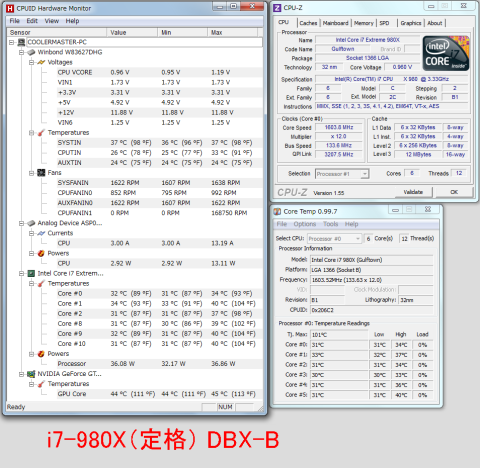Viewport: 480px width, 468px height.
Task: Click CPU-Z Name field Intel Core i7 Extreme
Action: point(368,40)
